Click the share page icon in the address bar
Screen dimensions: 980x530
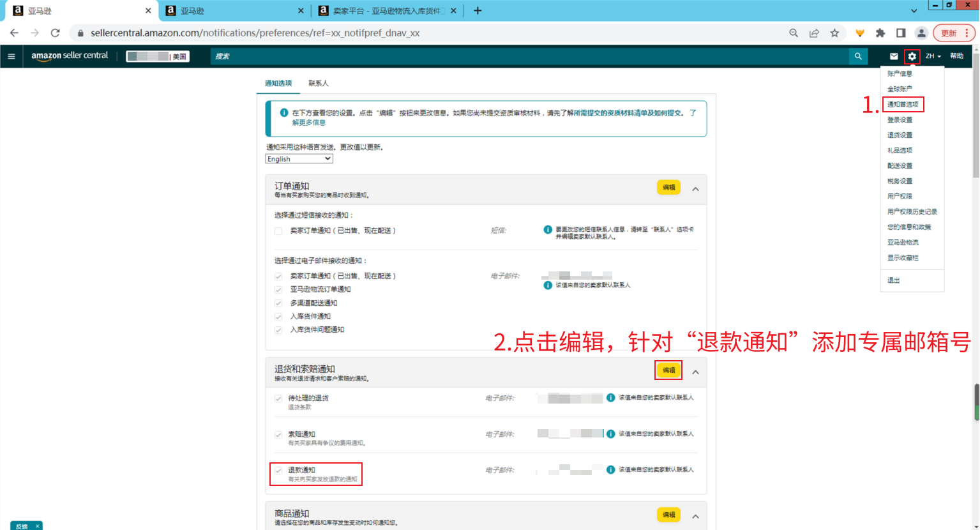click(814, 33)
